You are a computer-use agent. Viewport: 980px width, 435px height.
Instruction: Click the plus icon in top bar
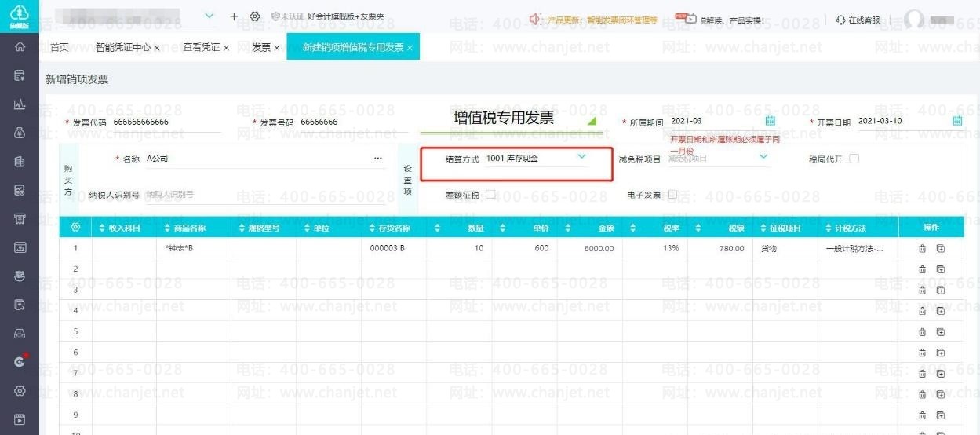234,16
